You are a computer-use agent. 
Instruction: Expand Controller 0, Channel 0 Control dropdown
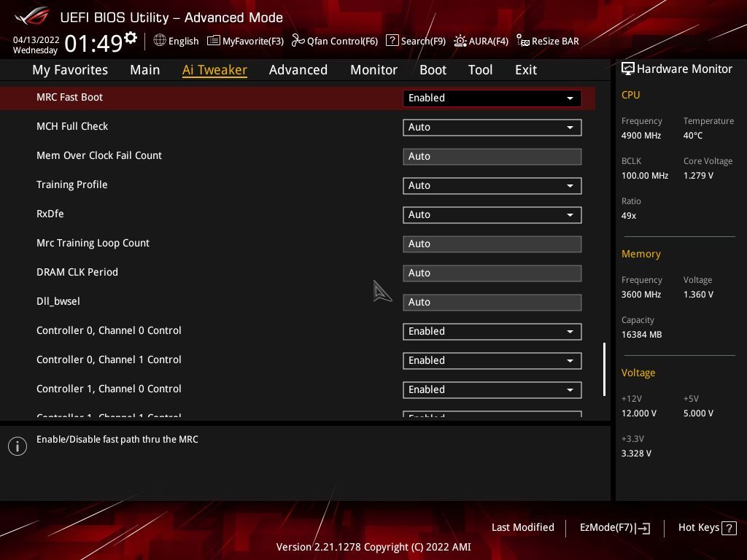point(492,332)
